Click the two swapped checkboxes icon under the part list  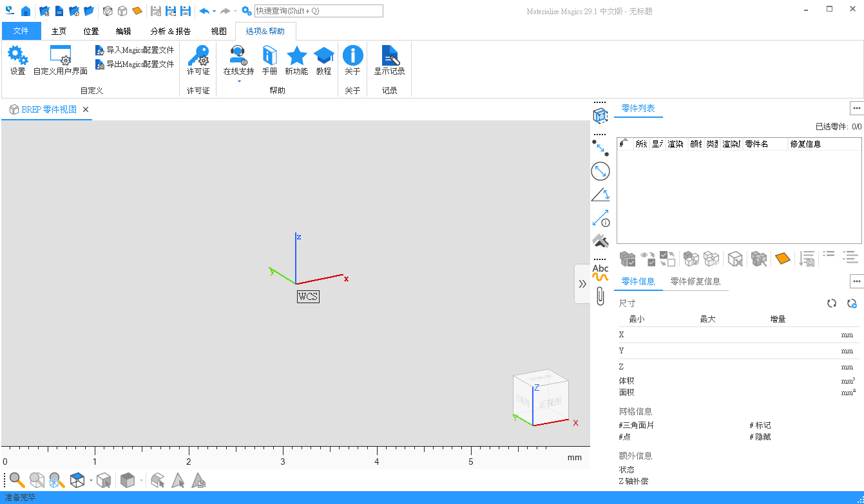point(667,259)
